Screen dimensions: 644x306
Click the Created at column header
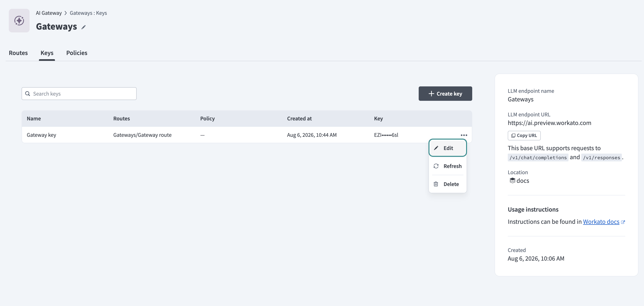299,118
